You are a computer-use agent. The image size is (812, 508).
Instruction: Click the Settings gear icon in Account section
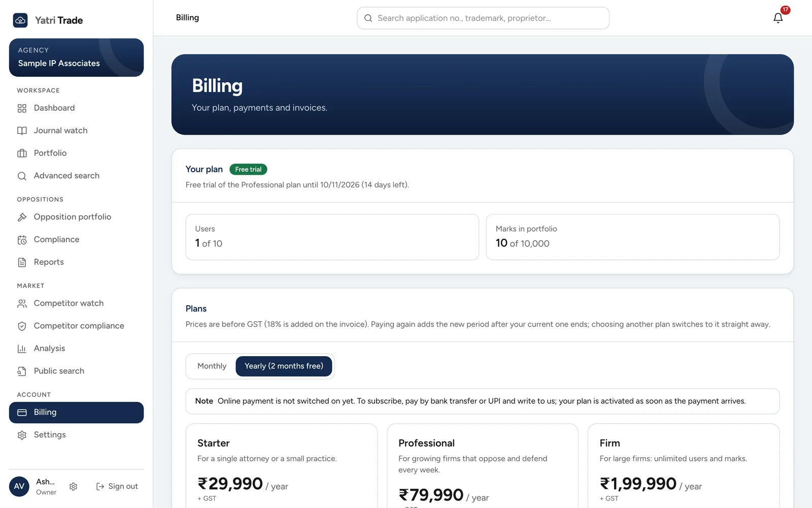point(22,435)
